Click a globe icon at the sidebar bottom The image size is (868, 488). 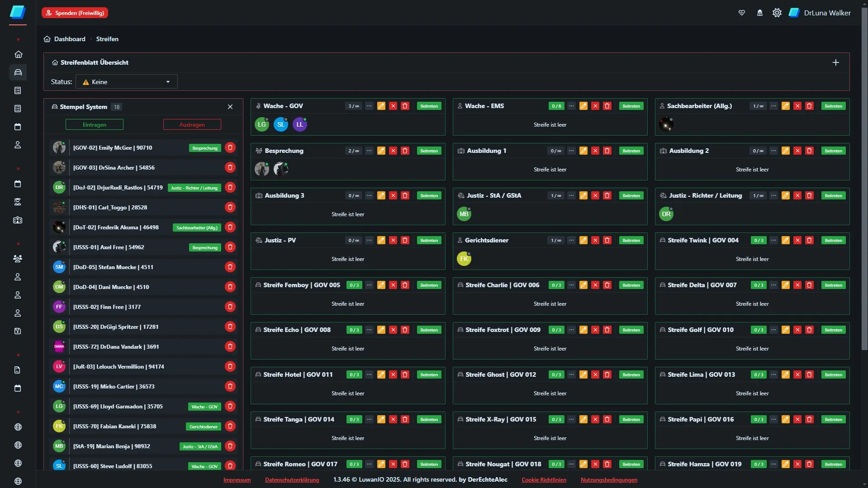[18, 427]
